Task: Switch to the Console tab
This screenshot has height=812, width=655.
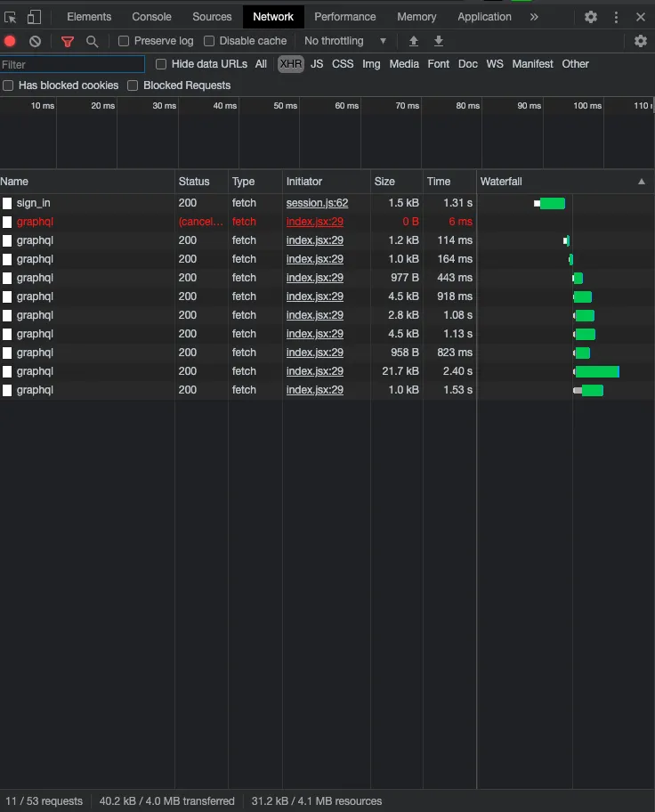Action: click(x=151, y=17)
